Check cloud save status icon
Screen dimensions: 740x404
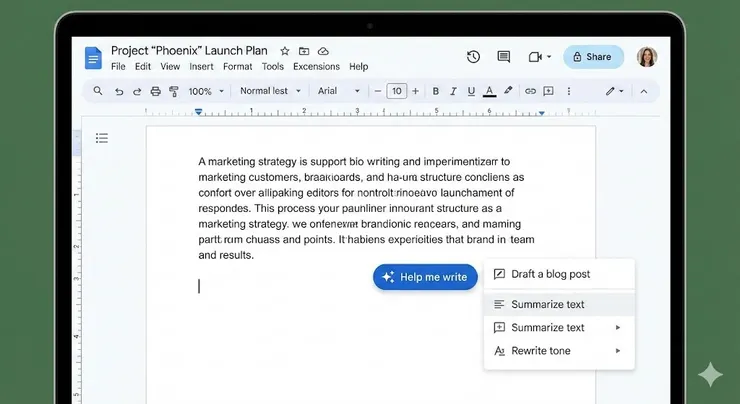[x=323, y=51]
